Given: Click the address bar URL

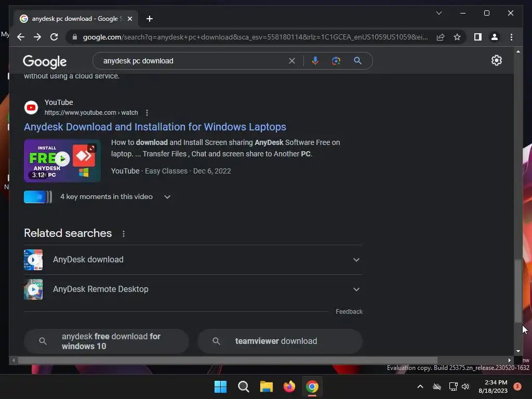Looking at the screenshot, I should [255, 37].
